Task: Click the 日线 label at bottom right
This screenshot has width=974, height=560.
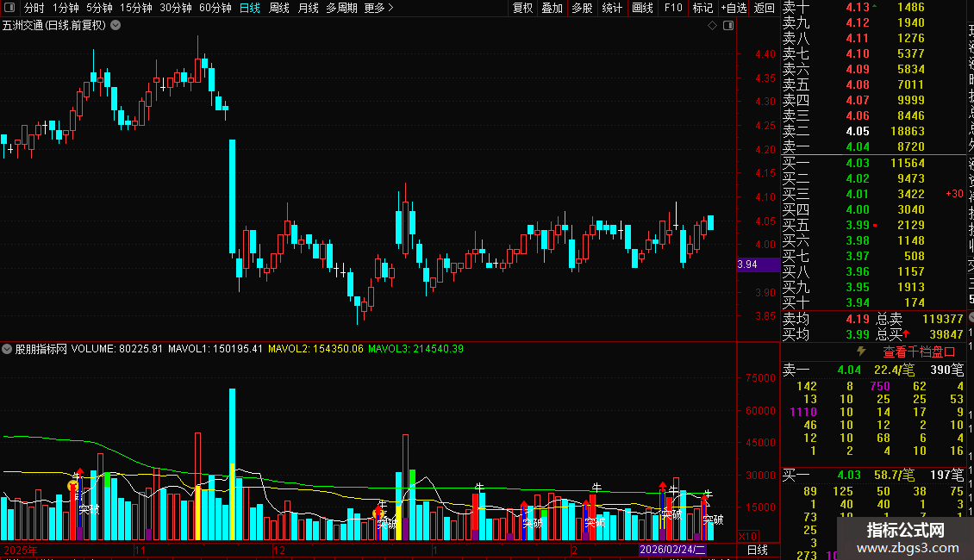Action: click(757, 550)
